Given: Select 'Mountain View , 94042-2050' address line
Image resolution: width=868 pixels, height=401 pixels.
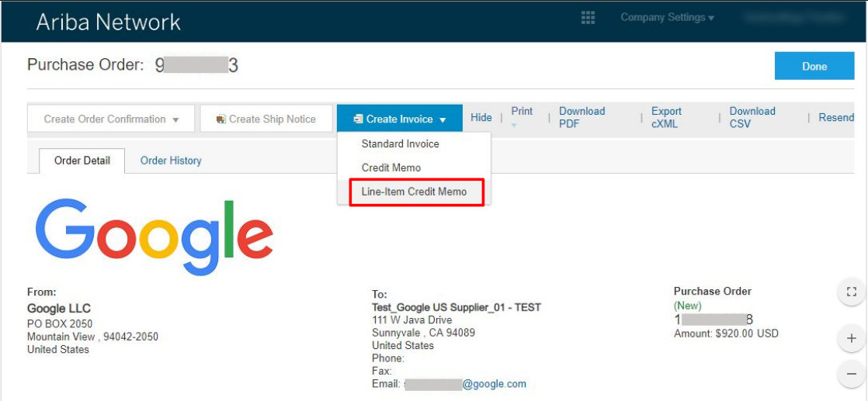Looking at the screenshot, I should [92, 337].
